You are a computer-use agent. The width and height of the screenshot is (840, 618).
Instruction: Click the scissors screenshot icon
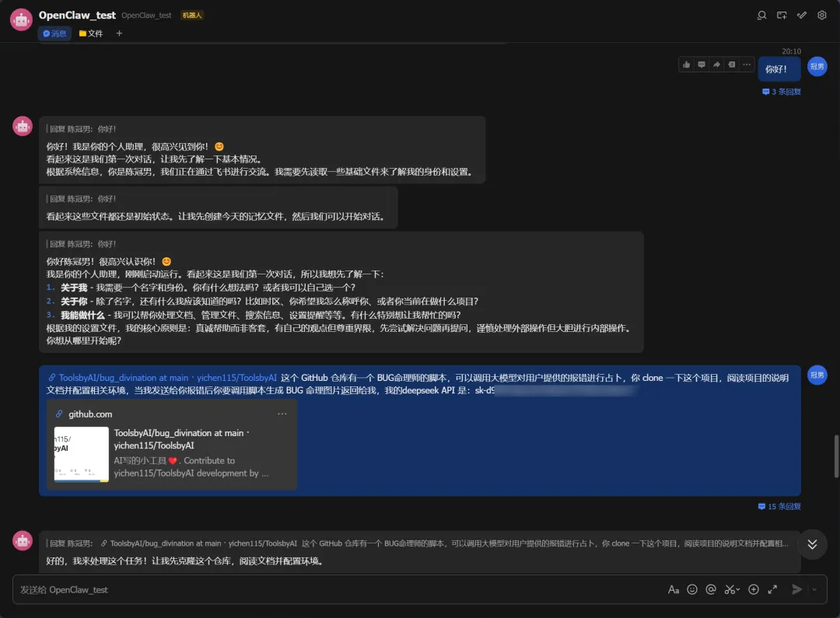click(x=731, y=589)
